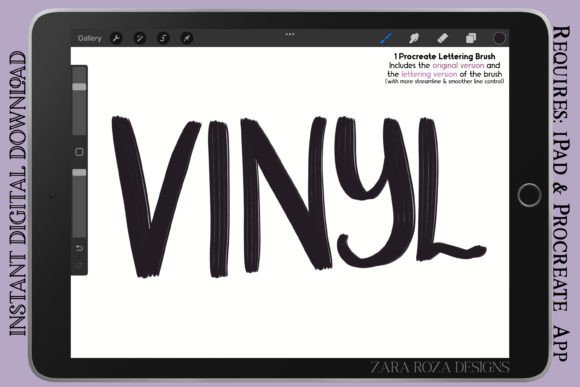The height and width of the screenshot is (387, 580).
Task: Open the Actions wrench menu
Action: pyautogui.click(x=117, y=38)
